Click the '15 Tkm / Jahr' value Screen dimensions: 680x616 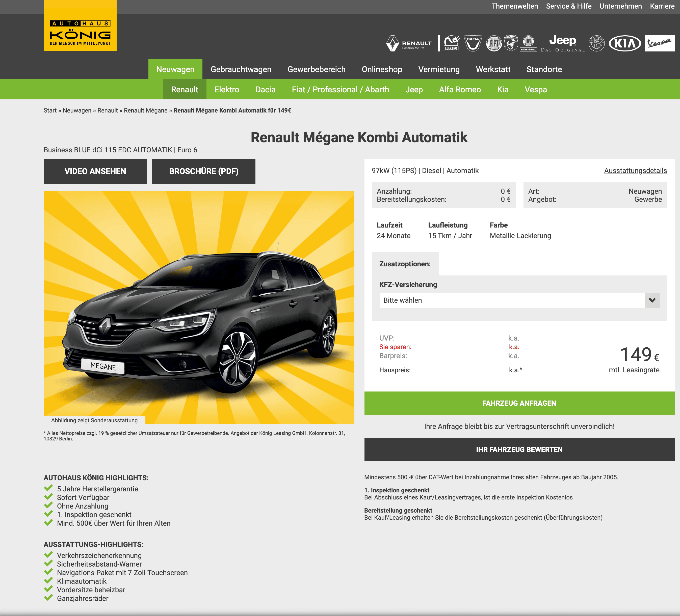point(450,236)
